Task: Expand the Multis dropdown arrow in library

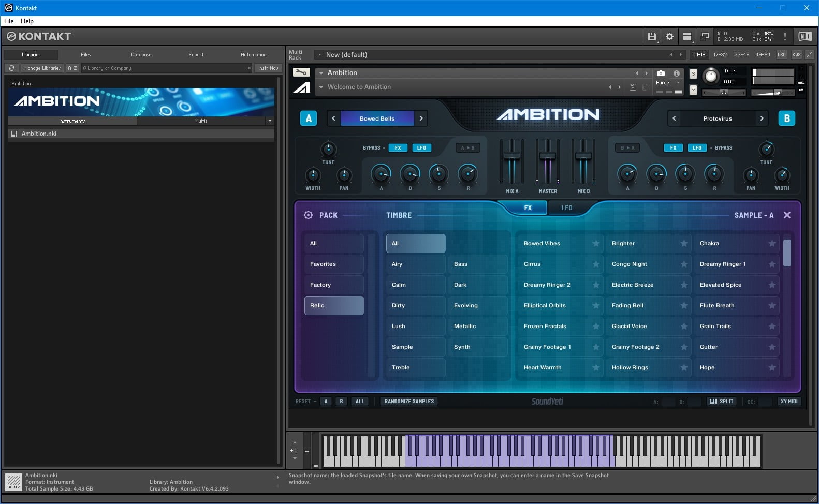Action: coord(270,121)
